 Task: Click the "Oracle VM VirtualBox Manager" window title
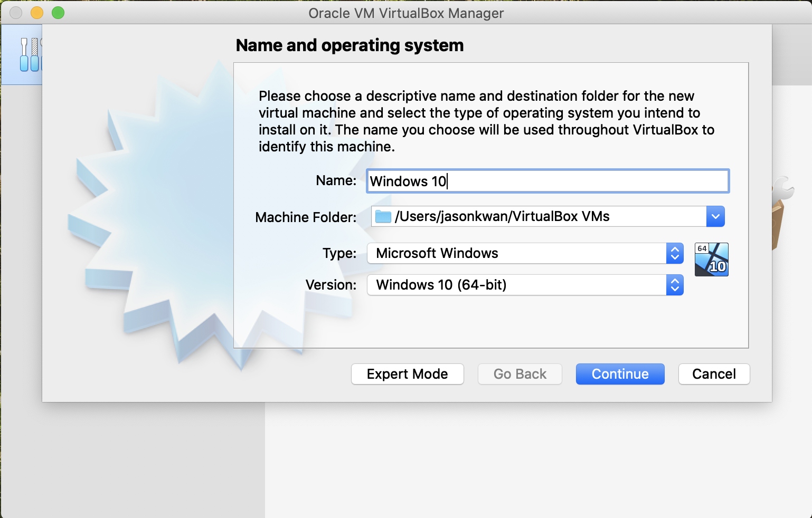[406, 13]
